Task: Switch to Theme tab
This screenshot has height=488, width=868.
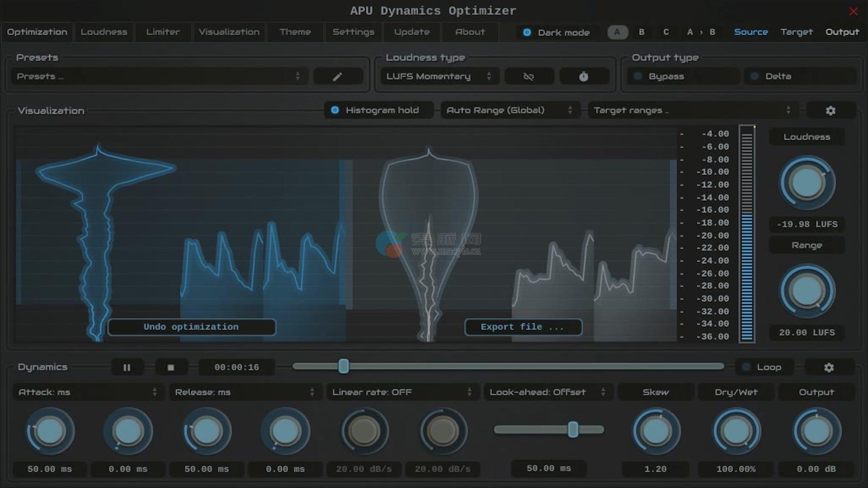Action: (295, 32)
